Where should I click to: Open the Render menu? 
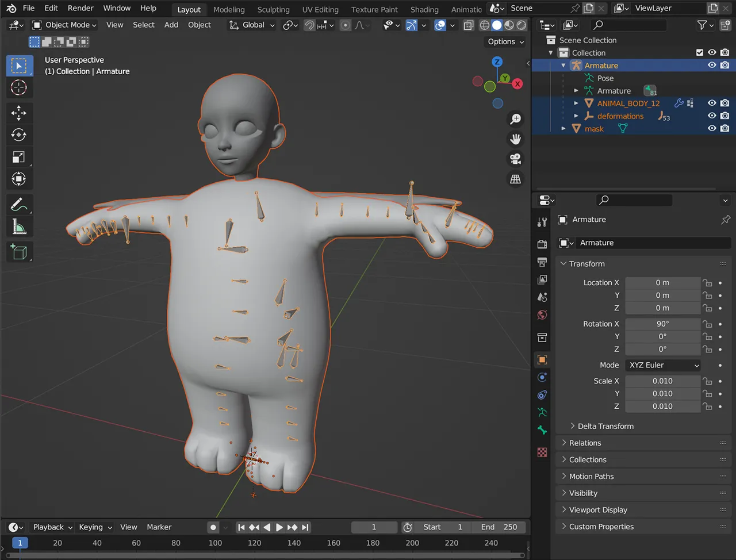(x=80, y=8)
